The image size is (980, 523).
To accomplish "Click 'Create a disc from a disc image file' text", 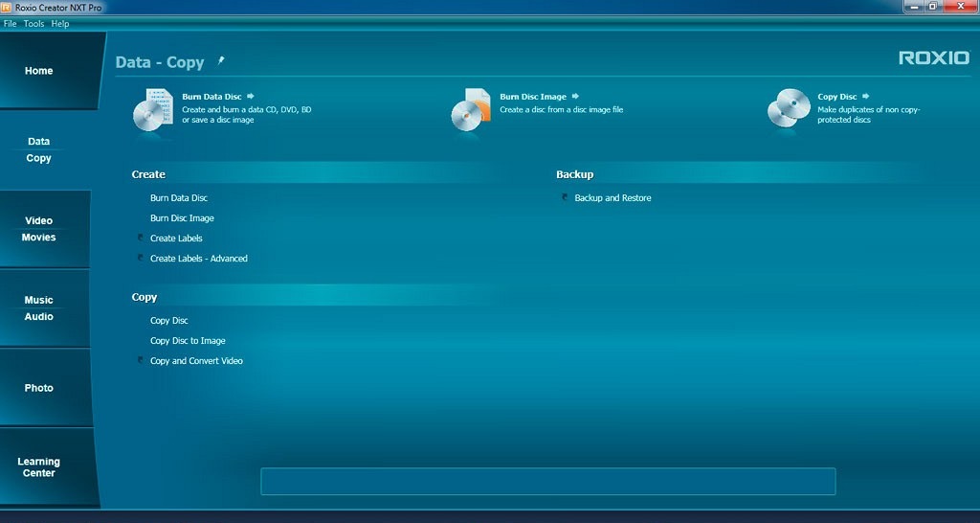I will [561, 109].
